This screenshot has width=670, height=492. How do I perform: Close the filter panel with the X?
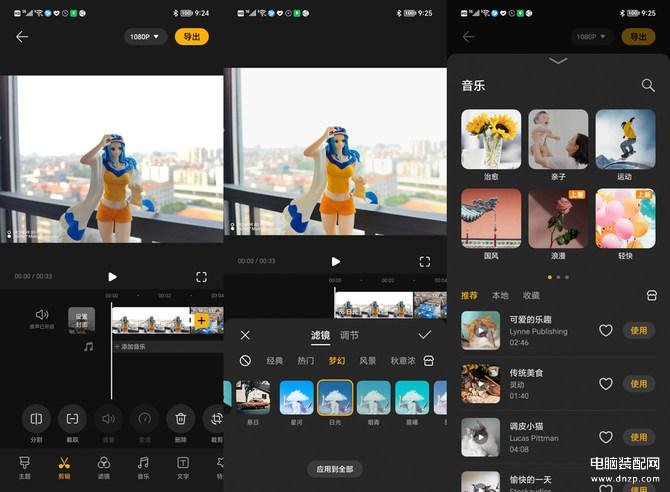pos(245,335)
